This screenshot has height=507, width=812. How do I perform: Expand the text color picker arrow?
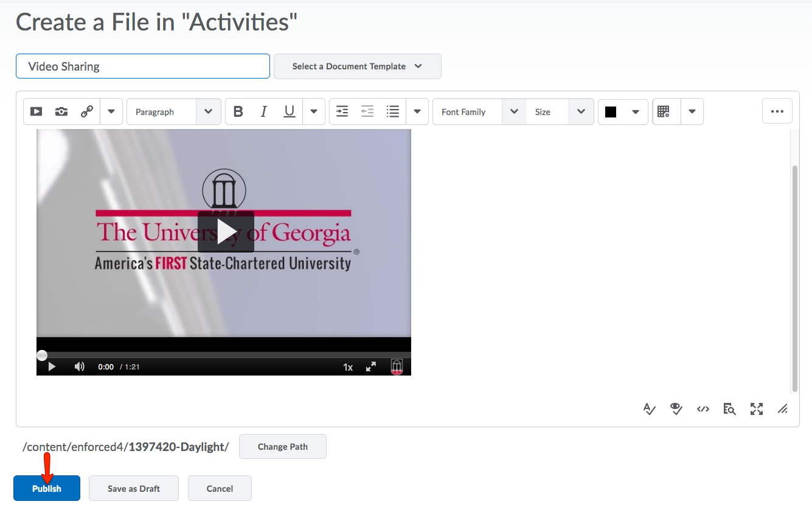click(636, 112)
